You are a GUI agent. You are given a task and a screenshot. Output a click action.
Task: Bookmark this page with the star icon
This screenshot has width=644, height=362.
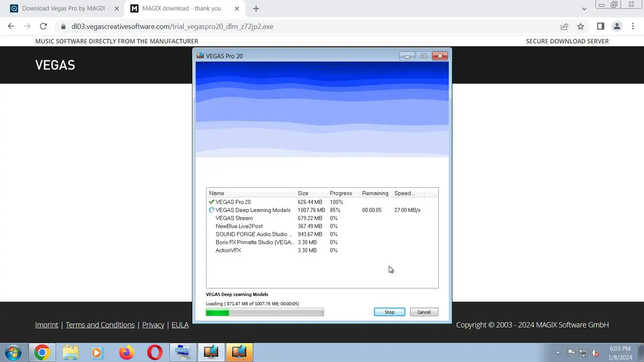coord(580,27)
